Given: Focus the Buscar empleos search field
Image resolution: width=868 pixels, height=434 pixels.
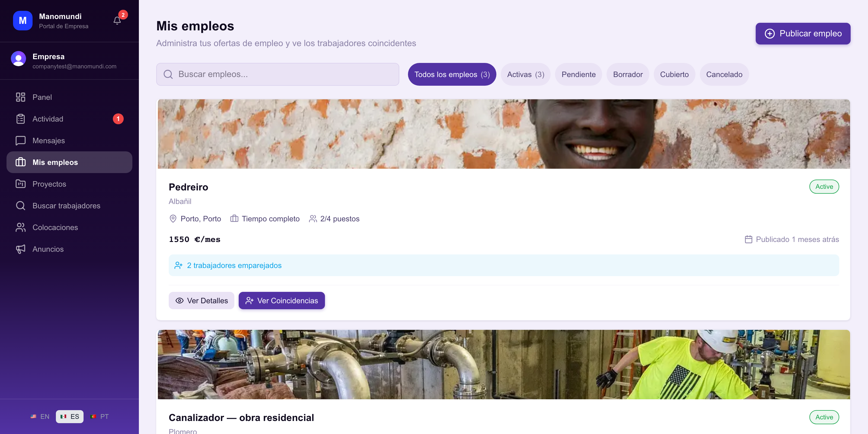Looking at the screenshot, I should coord(278,74).
